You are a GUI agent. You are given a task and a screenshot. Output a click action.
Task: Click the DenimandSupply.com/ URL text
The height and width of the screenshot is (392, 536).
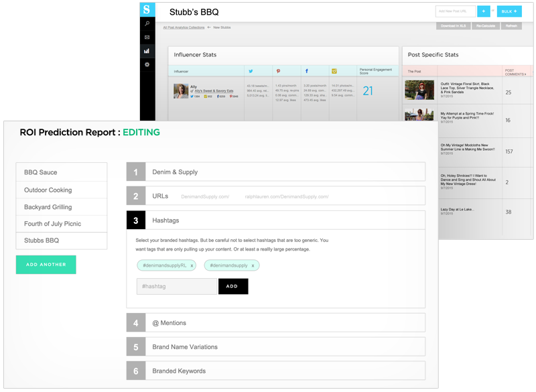click(x=205, y=196)
